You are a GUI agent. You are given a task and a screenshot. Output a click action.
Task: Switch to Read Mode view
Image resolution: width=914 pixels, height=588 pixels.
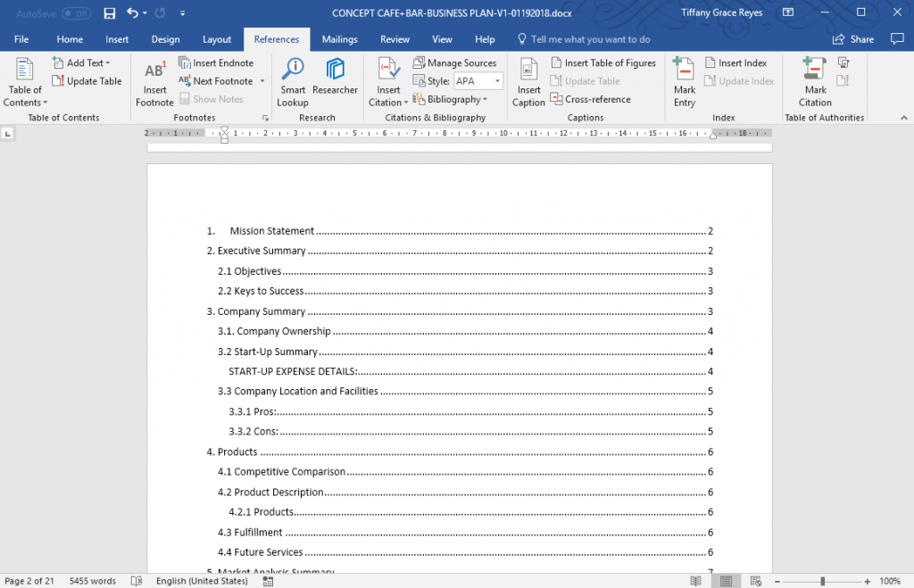[695, 581]
